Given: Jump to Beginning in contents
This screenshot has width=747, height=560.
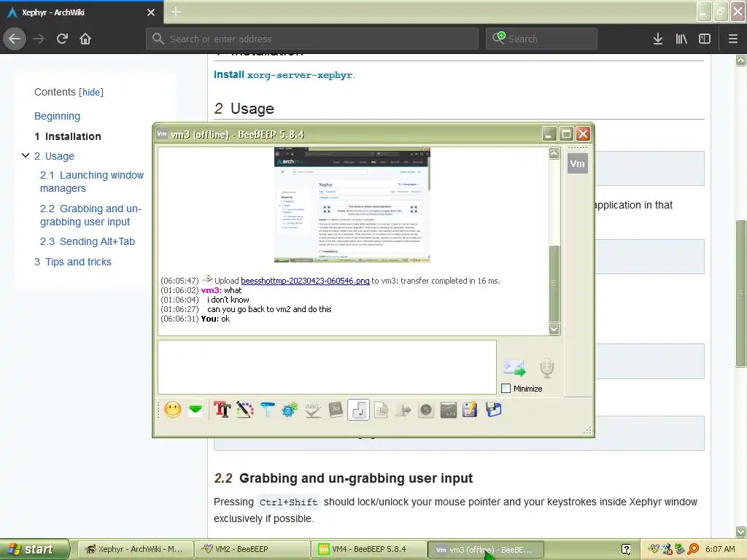Looking at the screenshot, I should pos(57,116).
